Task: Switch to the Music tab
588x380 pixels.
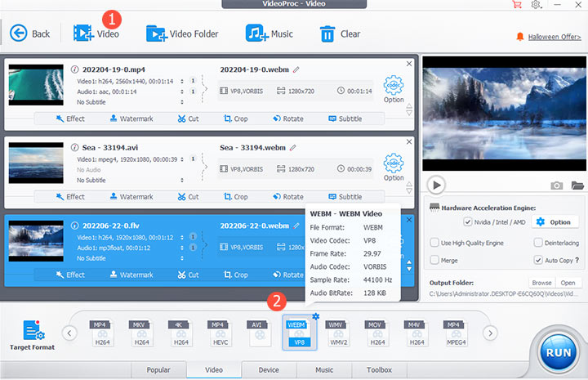Action: (x=324, y=370)
